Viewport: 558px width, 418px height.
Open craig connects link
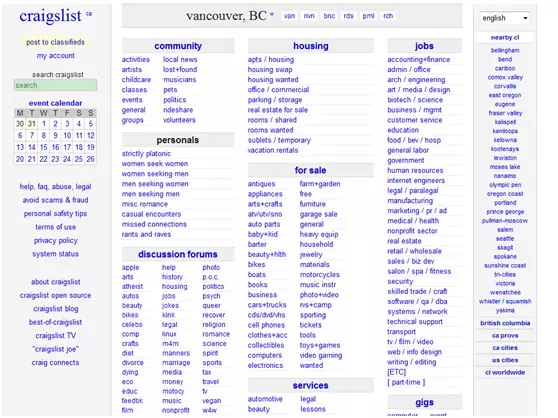click(55, 363)
